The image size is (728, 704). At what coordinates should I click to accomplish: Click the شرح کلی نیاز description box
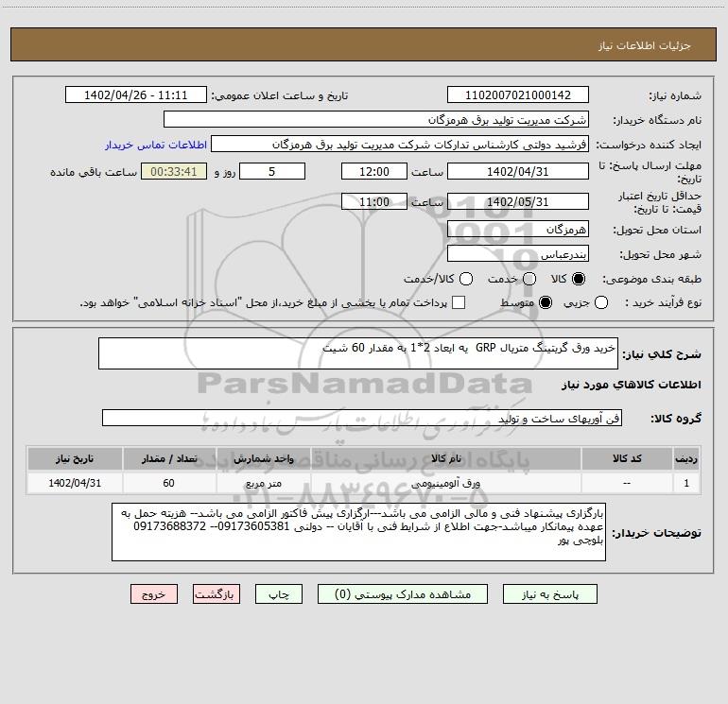click(358, 353)
